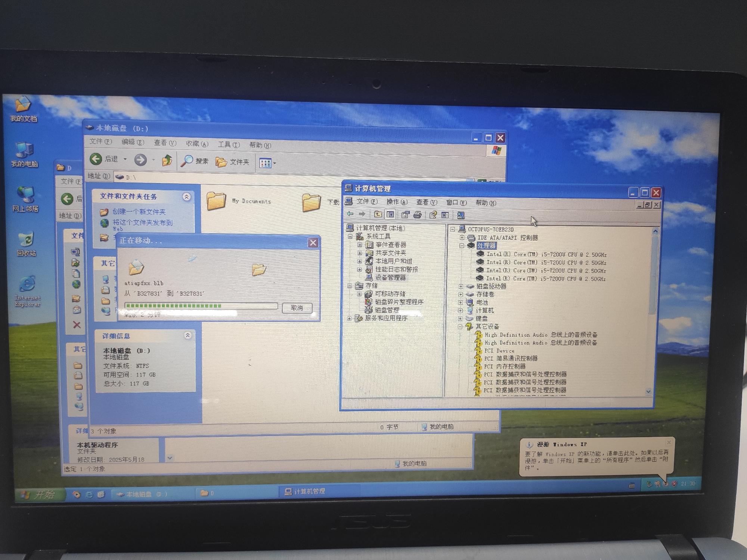Close the 正在移动 dialog
The image size is (747, 560).
(313, 243)
